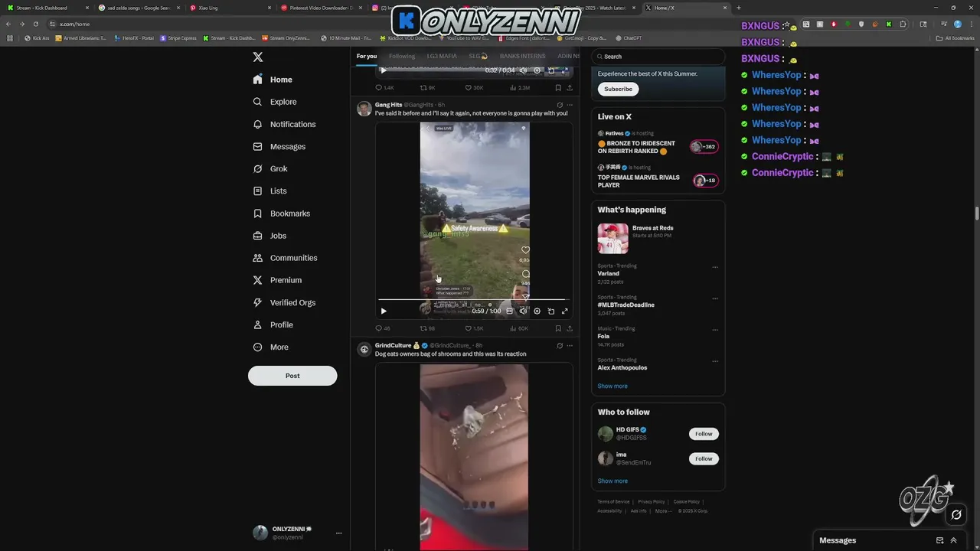Open more options for Varland trend
Image resolution: width=980 pixels, height=551 pixels.
(715, 268)
